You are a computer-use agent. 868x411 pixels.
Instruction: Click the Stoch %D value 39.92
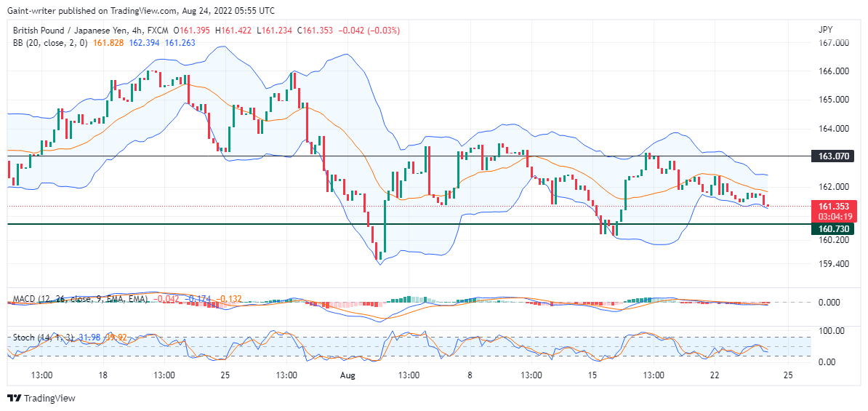click(116, 337)
